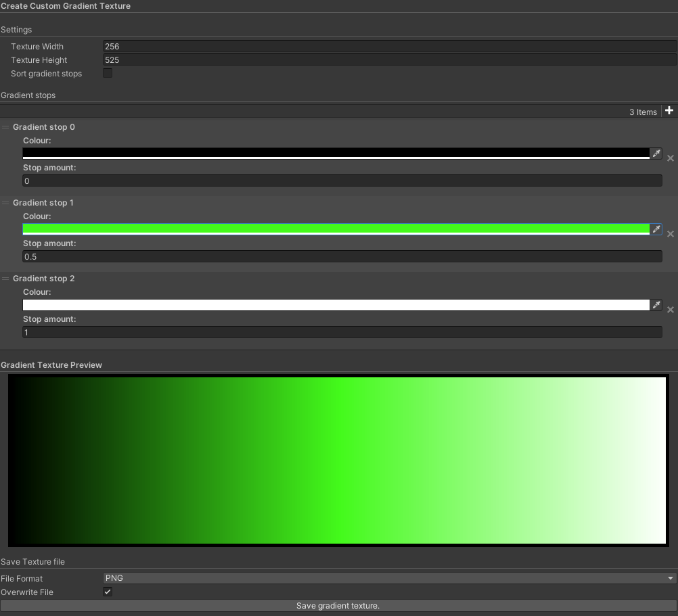Image resolution: width=678 pixels, height=616 pixels.
Task: Uncheck the Overwrite File checkbox
Action: coord(108,592)
